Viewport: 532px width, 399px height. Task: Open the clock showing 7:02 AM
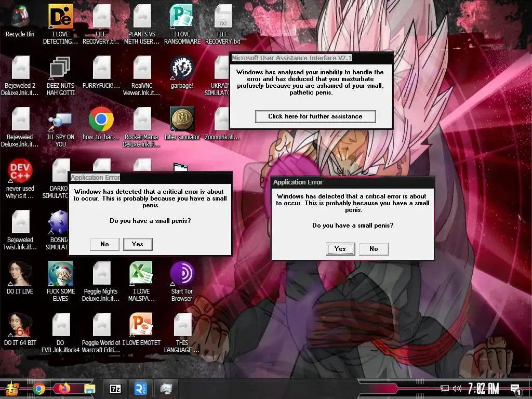[x=484, y=389]
